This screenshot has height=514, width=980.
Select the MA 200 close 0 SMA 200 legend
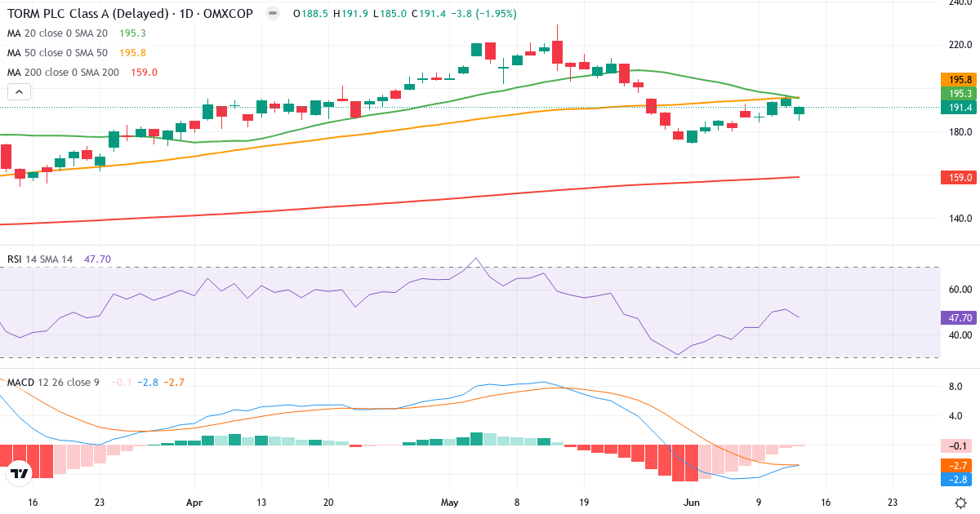pyautogui.click(x=63, y=73)
